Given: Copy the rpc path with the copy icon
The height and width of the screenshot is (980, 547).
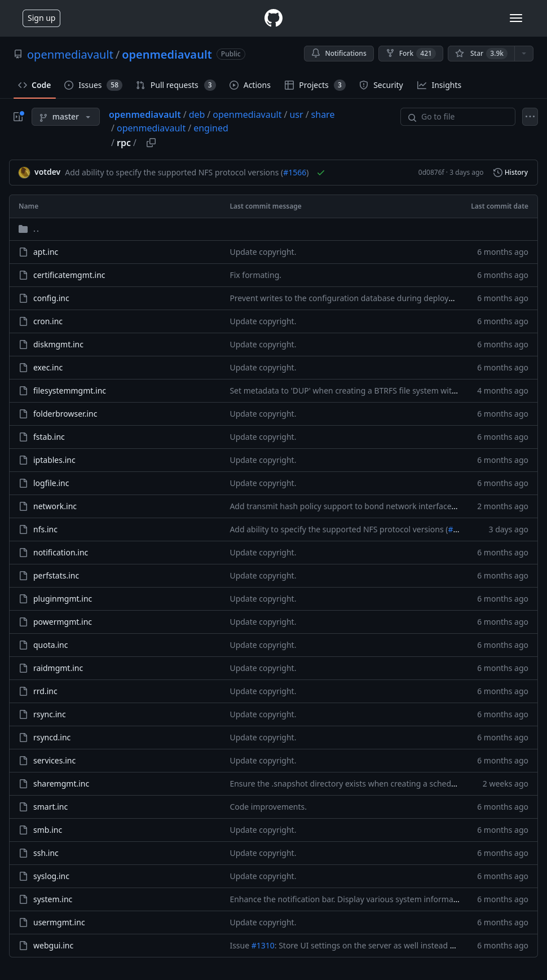Looking at the screenshot, I should pos(151,143).
